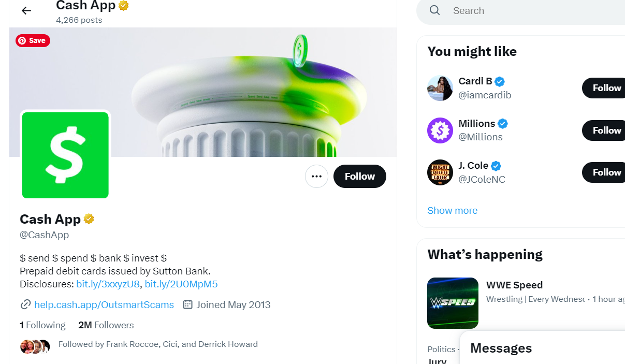
Task: Expand suggestions with Show more
Action: pos(453,210)
